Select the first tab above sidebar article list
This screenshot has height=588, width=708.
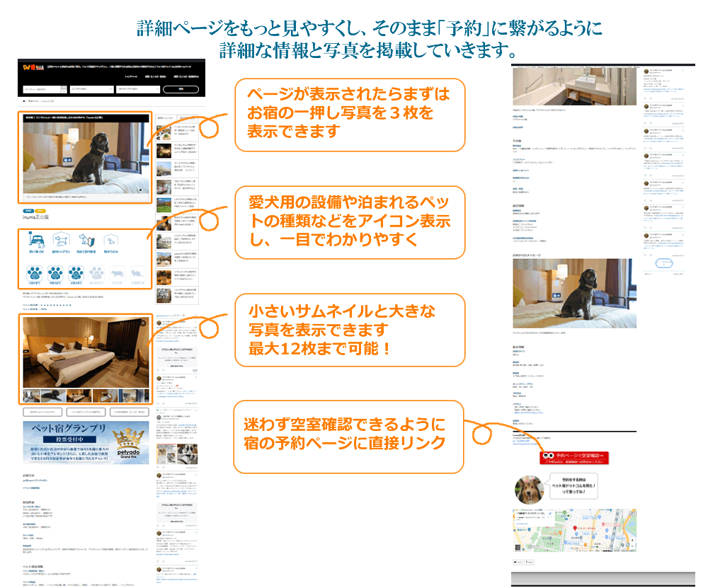click(x=164, y=118)
